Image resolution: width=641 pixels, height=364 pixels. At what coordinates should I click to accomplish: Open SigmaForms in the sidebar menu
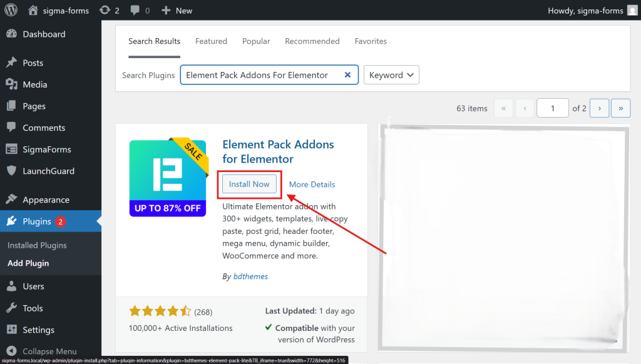tap(47, 149)
